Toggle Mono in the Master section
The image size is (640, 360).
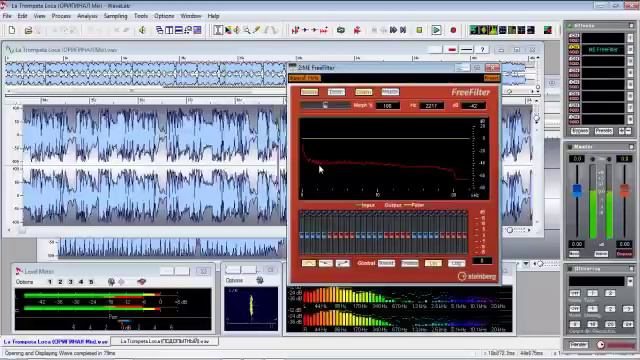pos(574,254)
